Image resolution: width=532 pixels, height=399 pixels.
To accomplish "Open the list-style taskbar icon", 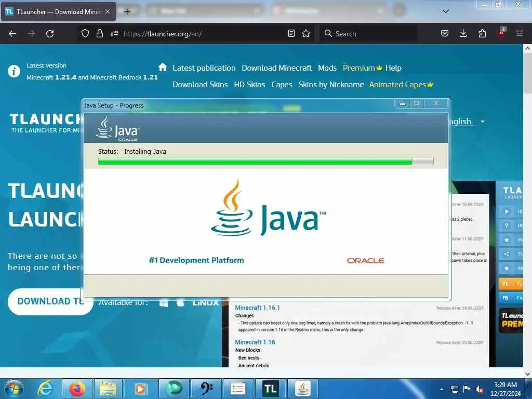I will [238, 389].
